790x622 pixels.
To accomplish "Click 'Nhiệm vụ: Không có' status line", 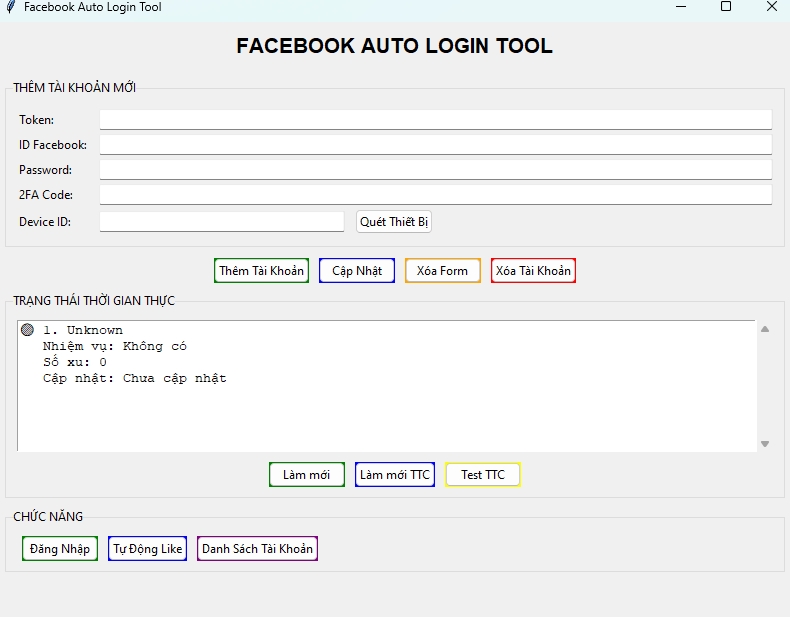I will 114,347.
